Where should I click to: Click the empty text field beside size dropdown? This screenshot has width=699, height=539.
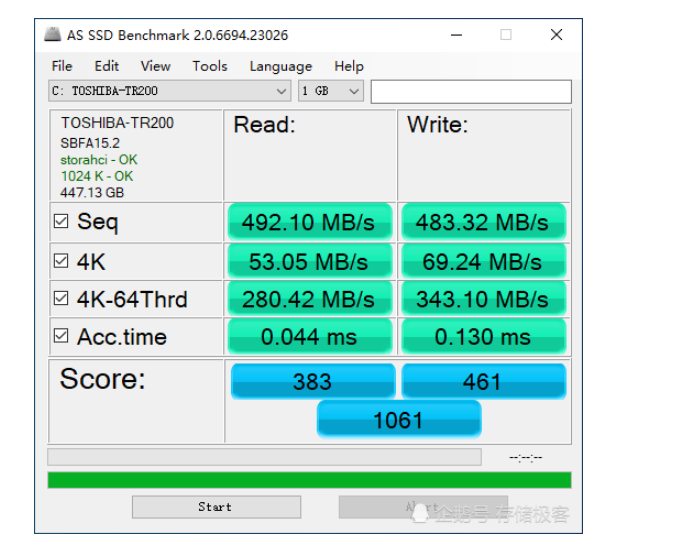click(x=470, y=91)
